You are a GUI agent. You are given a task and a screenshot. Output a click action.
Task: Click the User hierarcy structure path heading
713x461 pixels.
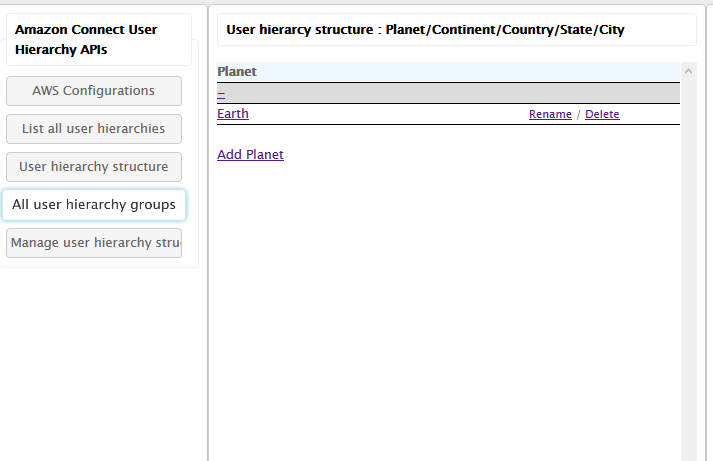425,30
